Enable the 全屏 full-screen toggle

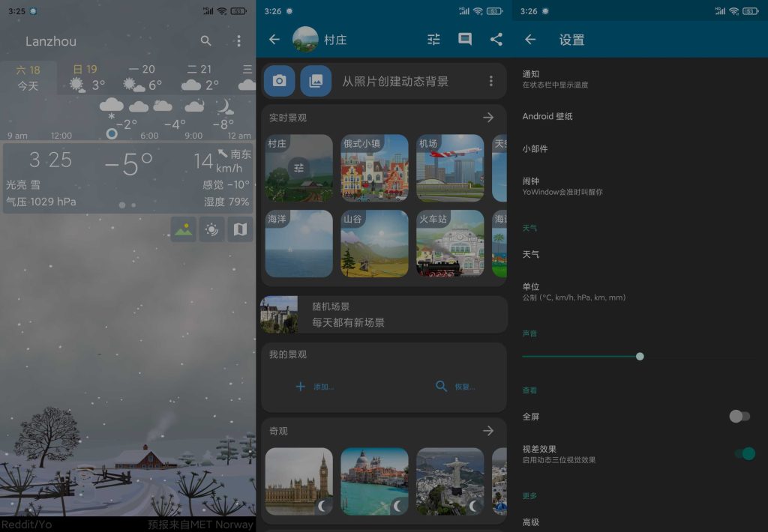739,416
